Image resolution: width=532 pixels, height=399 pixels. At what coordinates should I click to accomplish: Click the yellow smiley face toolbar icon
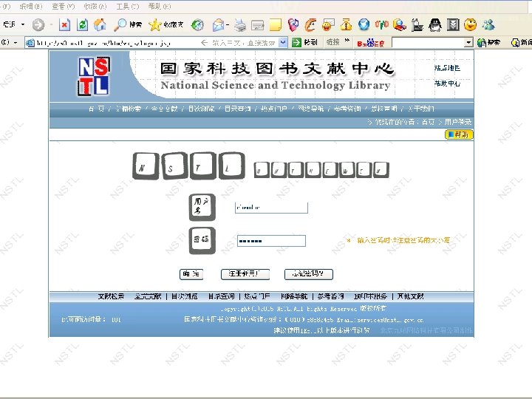point(470,24)
